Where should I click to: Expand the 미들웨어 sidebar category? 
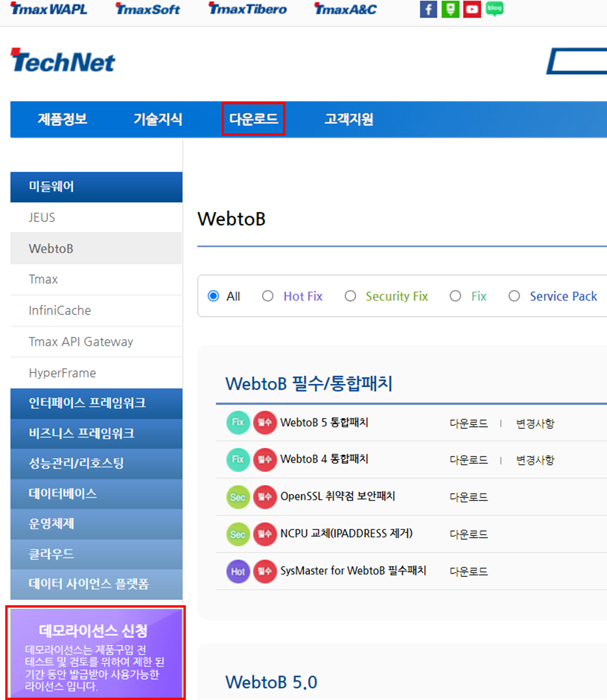[x=96, y=187]
